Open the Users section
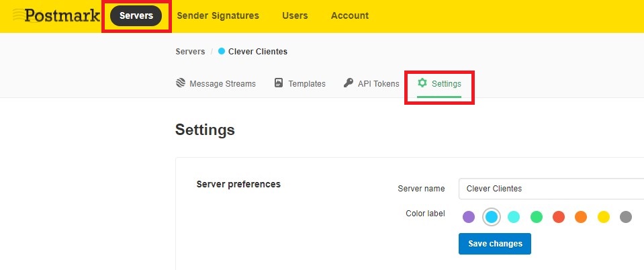Image resolution: width=644 pixels, height=270 pixels. pyautogui.click(x=295, y=15)
